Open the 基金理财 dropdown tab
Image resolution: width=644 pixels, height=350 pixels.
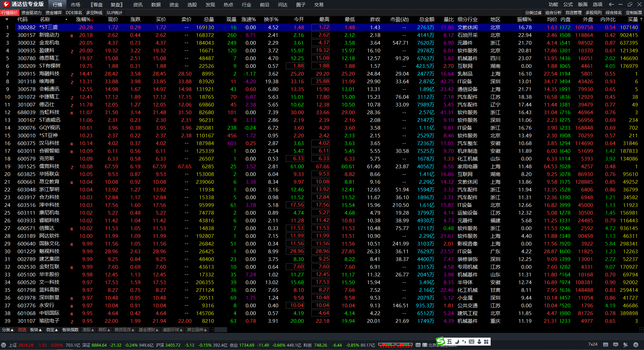[149, 330]
